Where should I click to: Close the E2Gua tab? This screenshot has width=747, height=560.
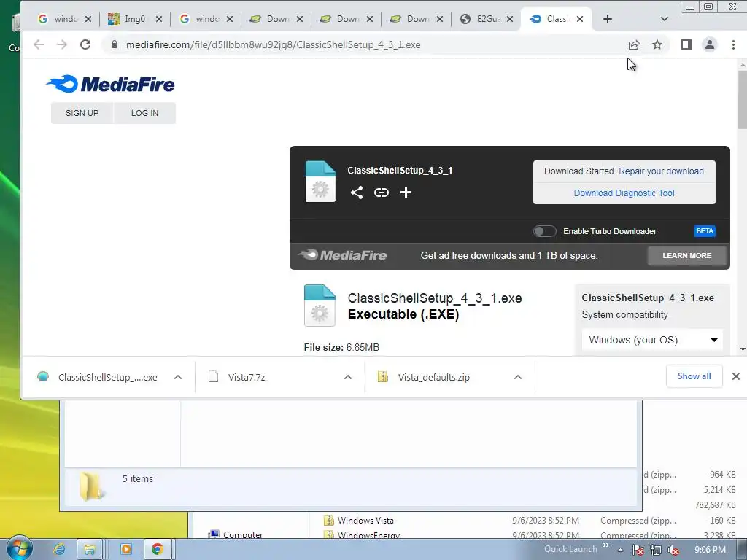[x=510, y=19]
